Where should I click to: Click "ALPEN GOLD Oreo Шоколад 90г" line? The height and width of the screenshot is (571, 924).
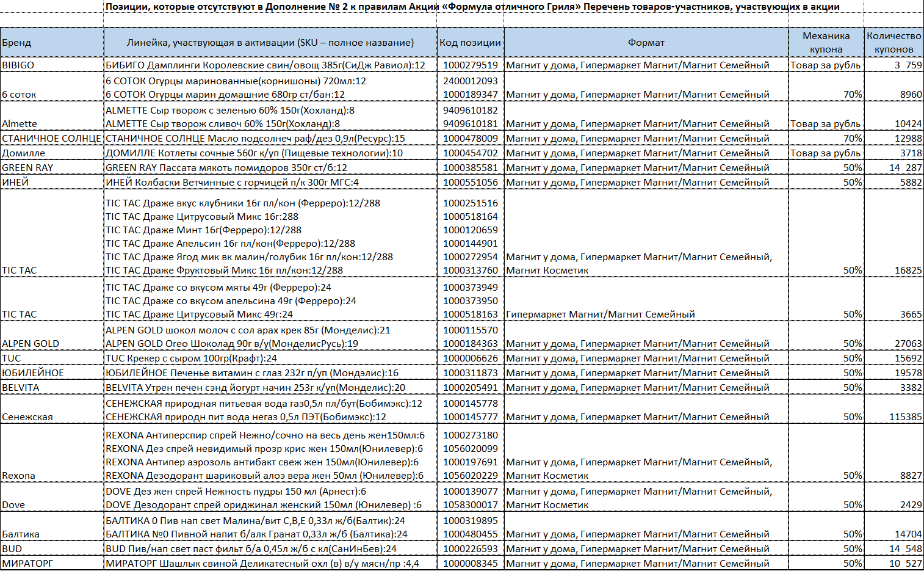point(232,343)
